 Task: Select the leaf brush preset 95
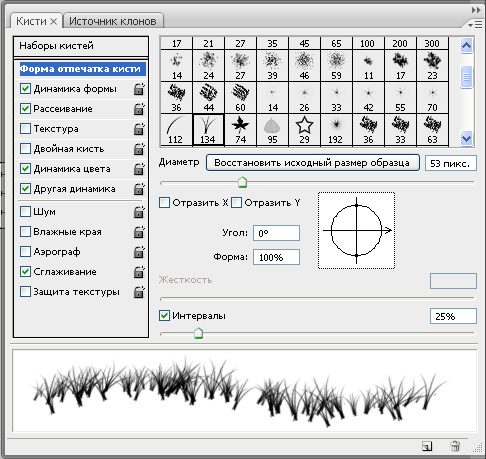pyautogui.click(x=272, y=130)
